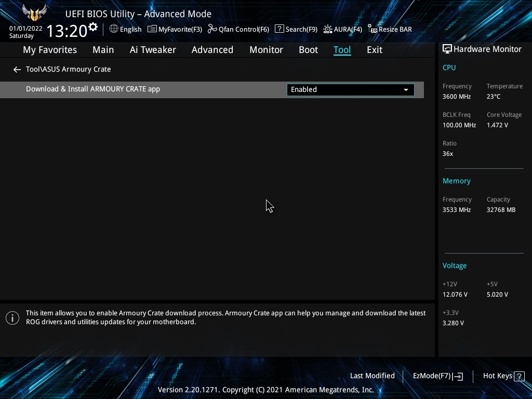Click Search(F9)
This screenshot has width=532, height=399.
(301, 29)
